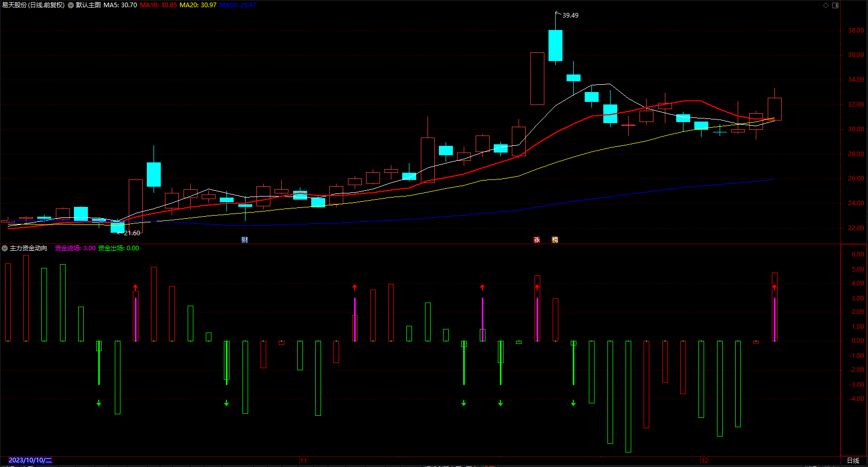Viewport: 868px width, 467px height.
Task: Click the 34.00 price axis label
Action: tap(856, 80)
